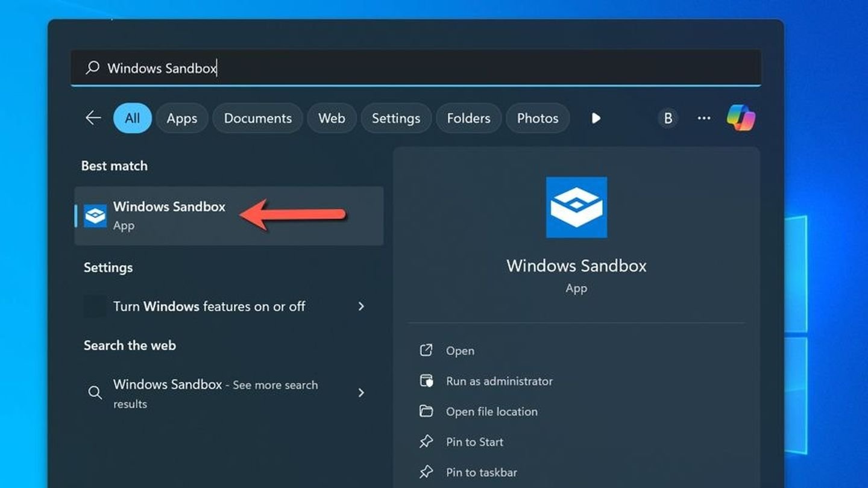The width and height of the screenshot is (868, 488).
Task: Switch to the Settings filter tab
Action: point(396,118)
